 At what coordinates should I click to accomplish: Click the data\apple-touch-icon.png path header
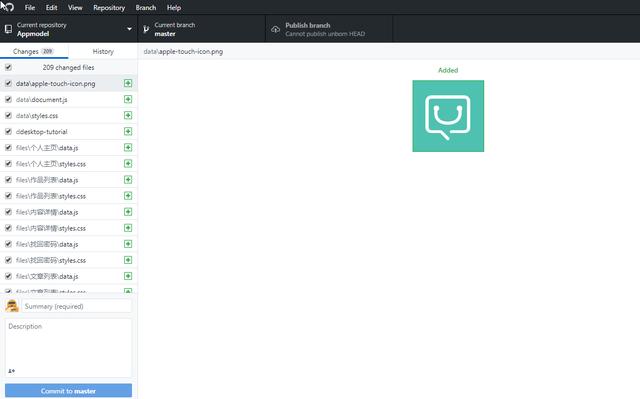(183, 51)
